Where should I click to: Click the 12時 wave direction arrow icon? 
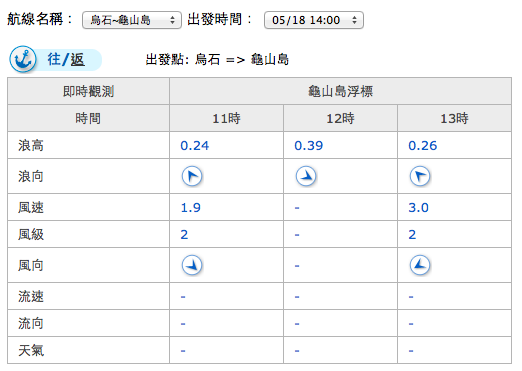point(306,176)
